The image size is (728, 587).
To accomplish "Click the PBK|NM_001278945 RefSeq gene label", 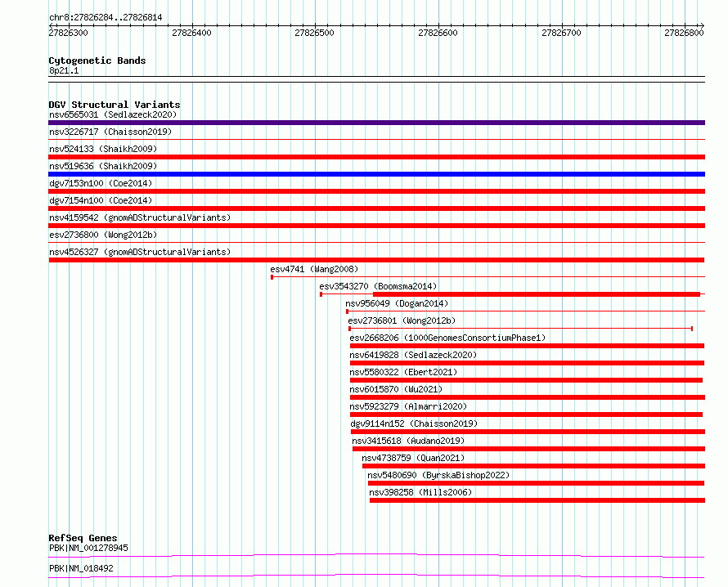I will click(x=88, y=548).
